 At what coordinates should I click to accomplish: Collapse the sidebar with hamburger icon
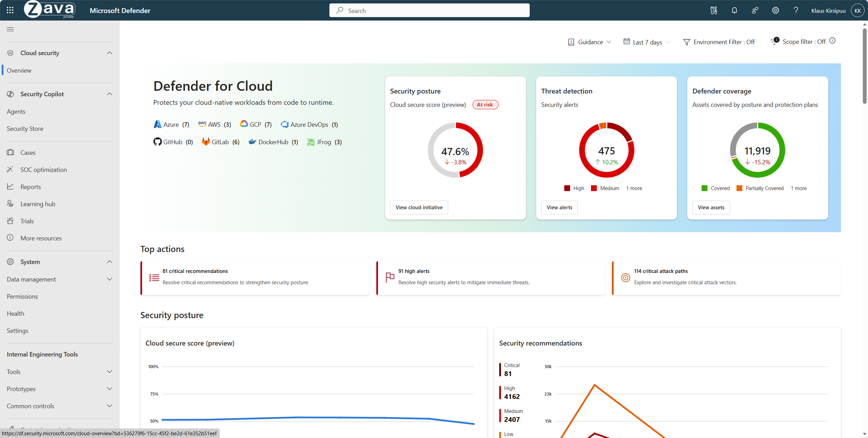10,29
